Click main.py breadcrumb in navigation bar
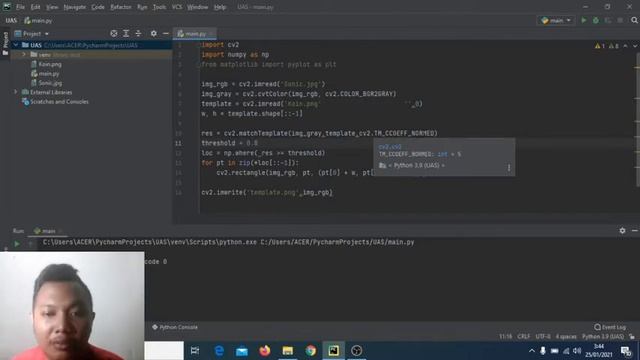 [x=38, y=20]
